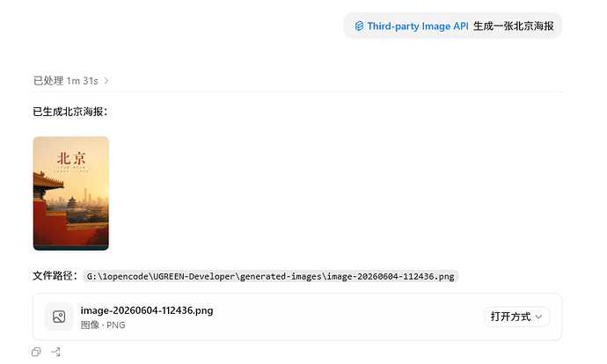
Task: Open the '打开方式' dropdown
Action: click(516, 317)
